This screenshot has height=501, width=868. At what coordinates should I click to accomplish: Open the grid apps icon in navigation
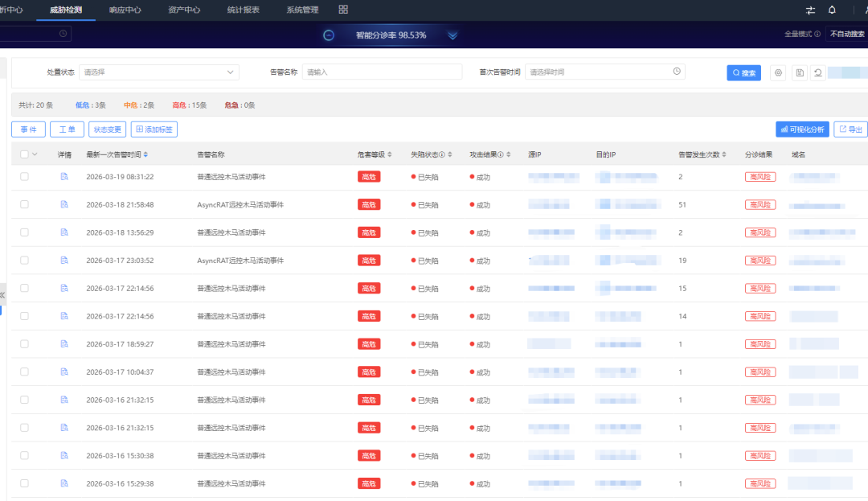(343, 10)
